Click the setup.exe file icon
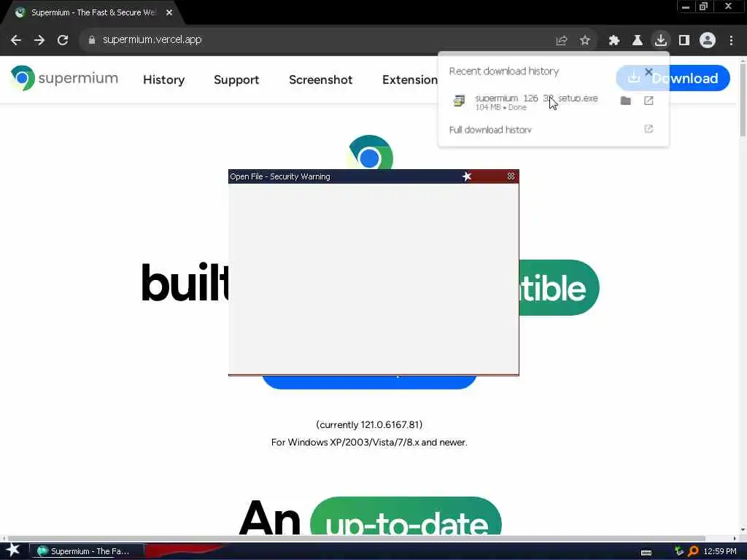747x560 pixels. click(459, 101)
